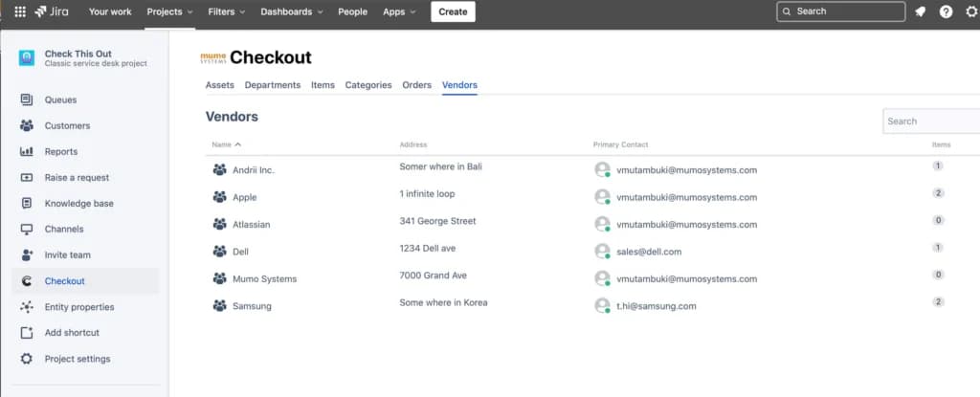Click the Channels monitor icon

26,230
